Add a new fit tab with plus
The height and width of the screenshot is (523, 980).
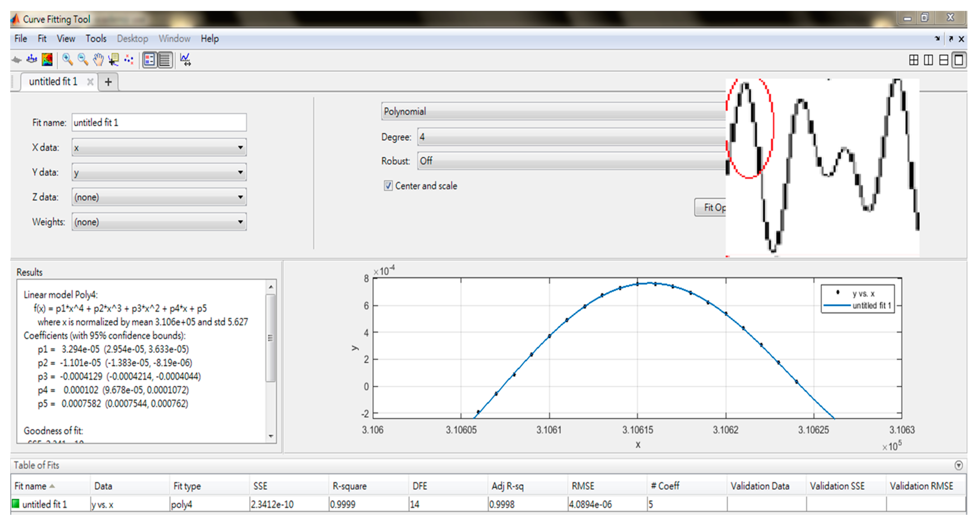[108, 82]
